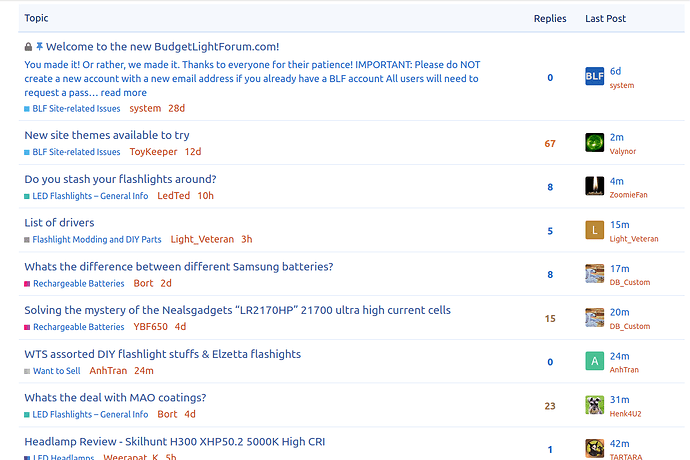The image size is (690, 460).
Task: Open YBF650 author profile link
Action: pos(150,327)
